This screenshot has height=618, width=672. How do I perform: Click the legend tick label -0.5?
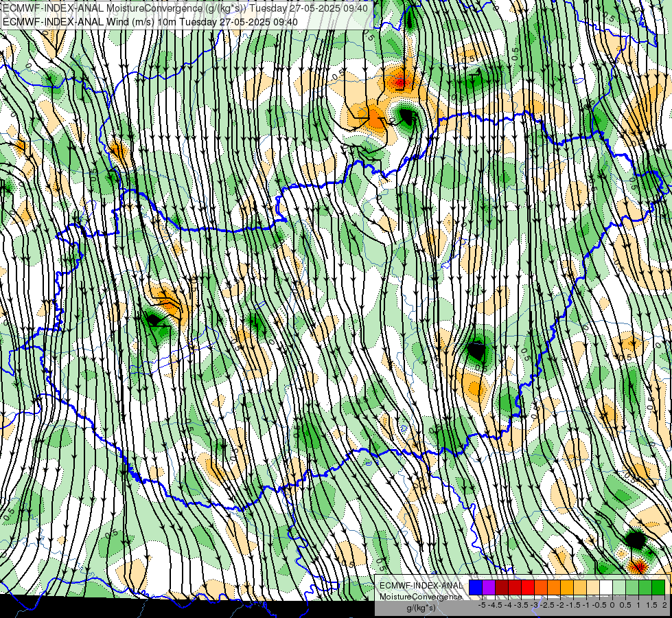coord(599,605)
